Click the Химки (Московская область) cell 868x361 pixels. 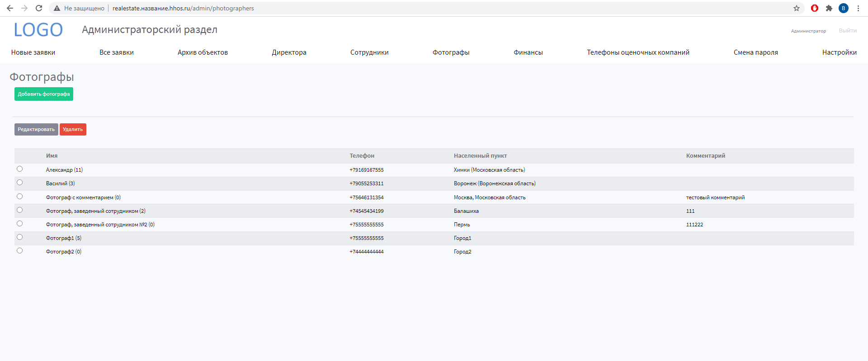(x=489, y=170)
